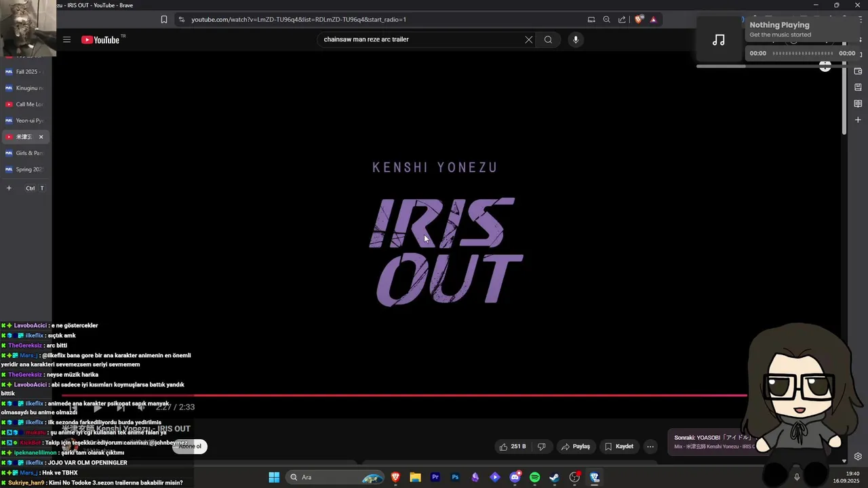Screen dimensions: 868x488
Task: Click chat username 'ipeknanelilimon'
Action: click(x=35, y=453)
